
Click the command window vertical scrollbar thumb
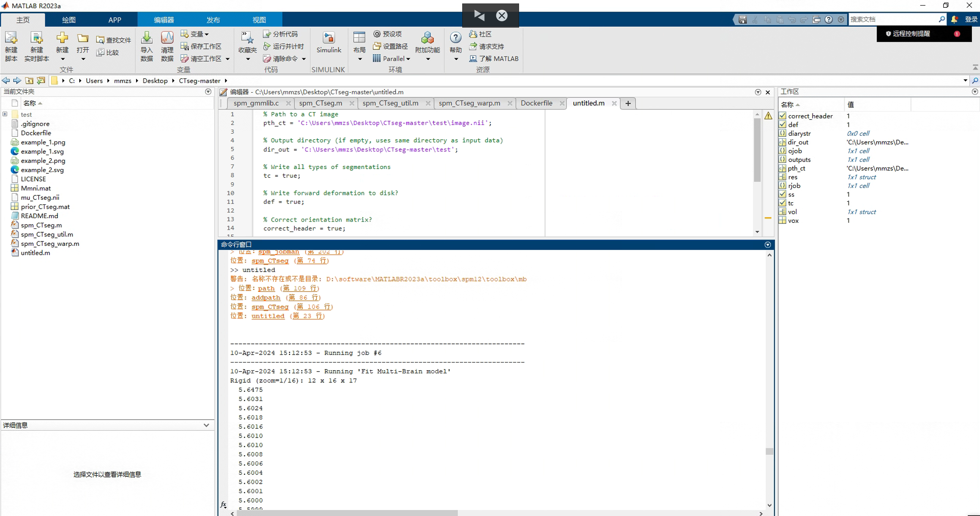pos(769,451)
